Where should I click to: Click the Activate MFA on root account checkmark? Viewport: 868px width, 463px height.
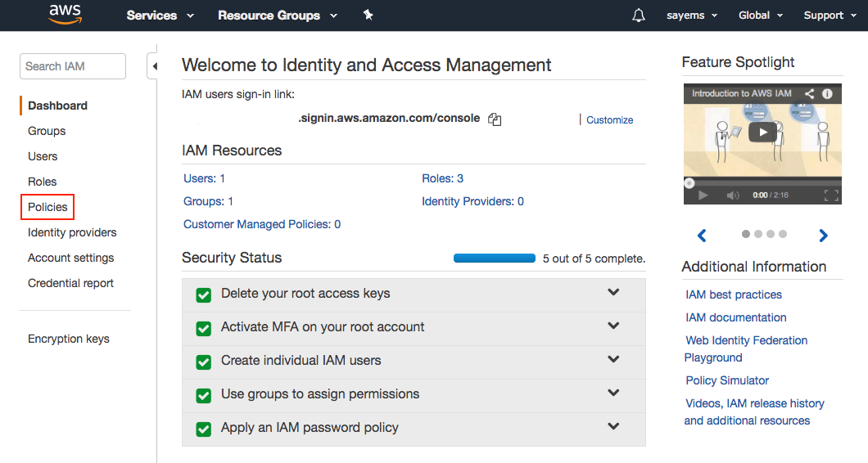(204, 329)
